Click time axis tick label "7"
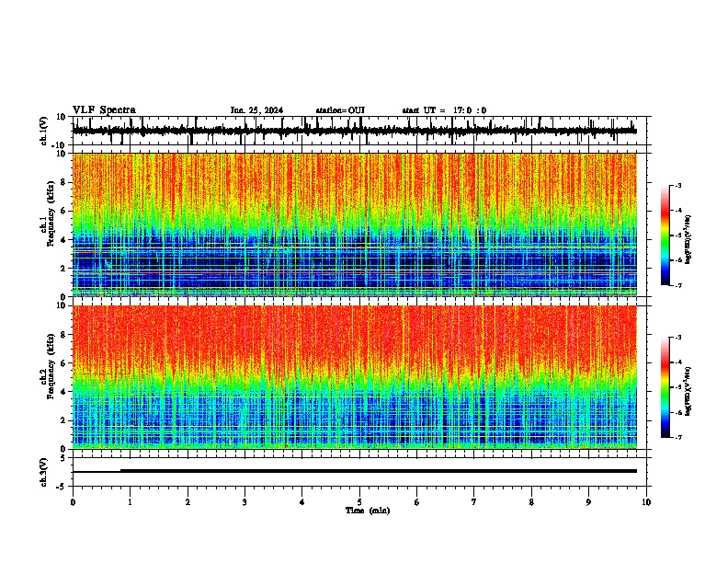The width and height of the screenshot is (728, 563). (474, 502)
